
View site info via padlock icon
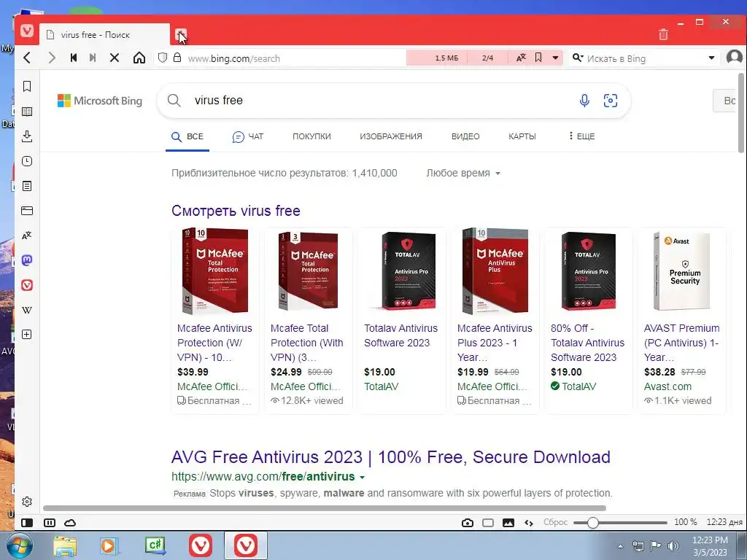tap(177, 58)
